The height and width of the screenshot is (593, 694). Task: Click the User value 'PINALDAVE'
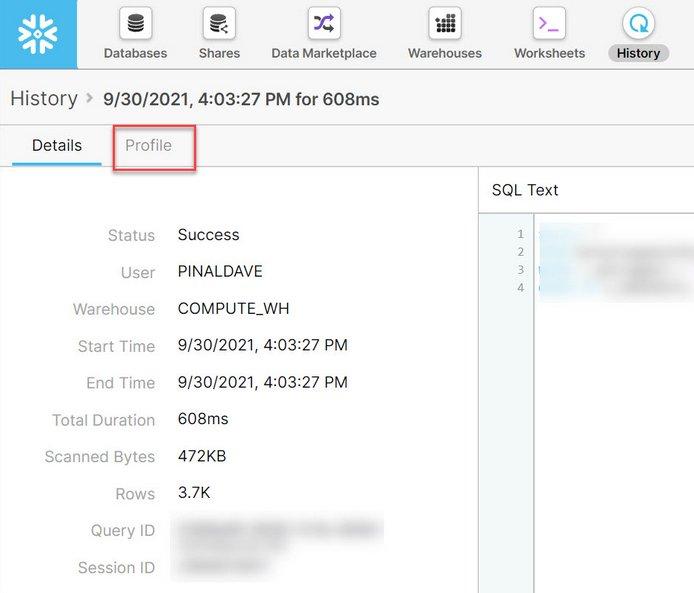point(220,271)
